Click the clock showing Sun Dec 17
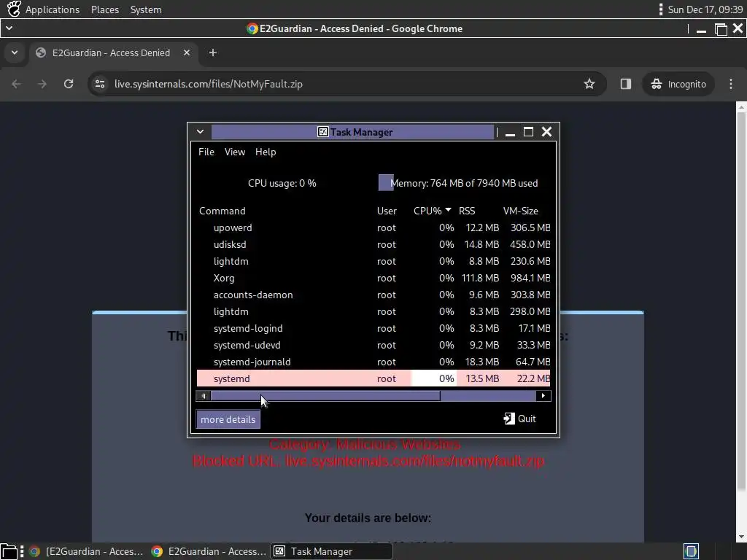The width and height of the screenshot is (747, 560). click(705, 9)
